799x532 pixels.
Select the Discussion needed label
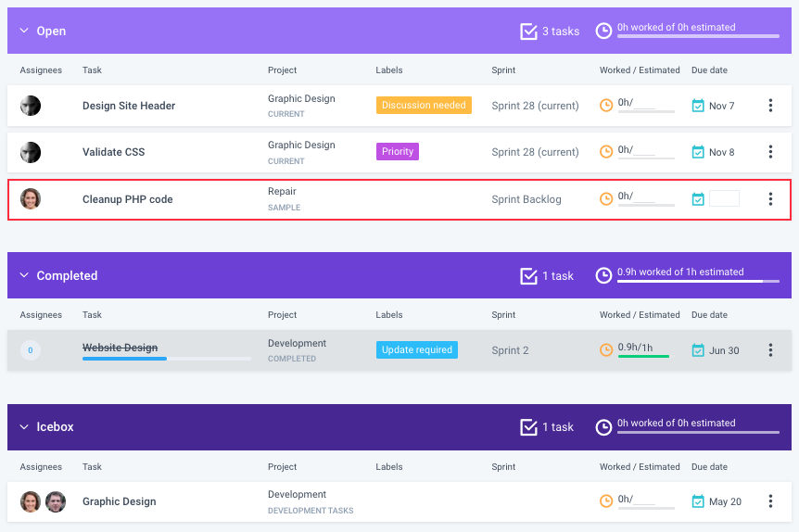[x=424, y=105]
